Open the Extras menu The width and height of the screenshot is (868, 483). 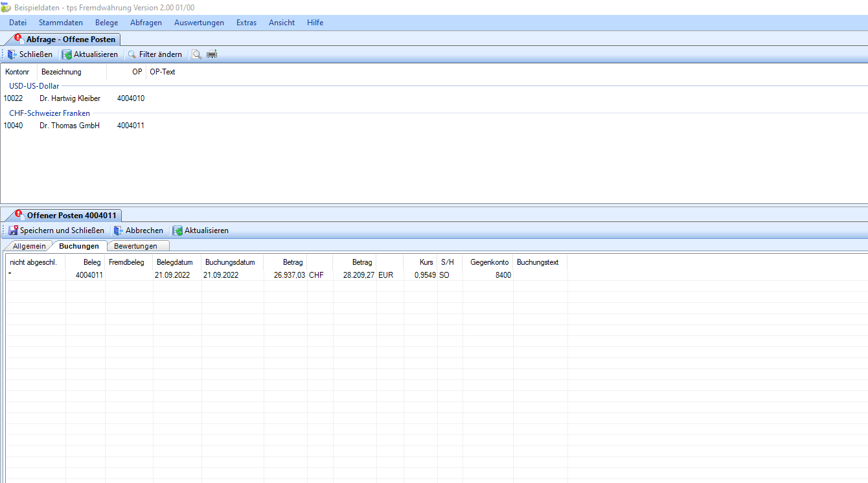[246, 23]
